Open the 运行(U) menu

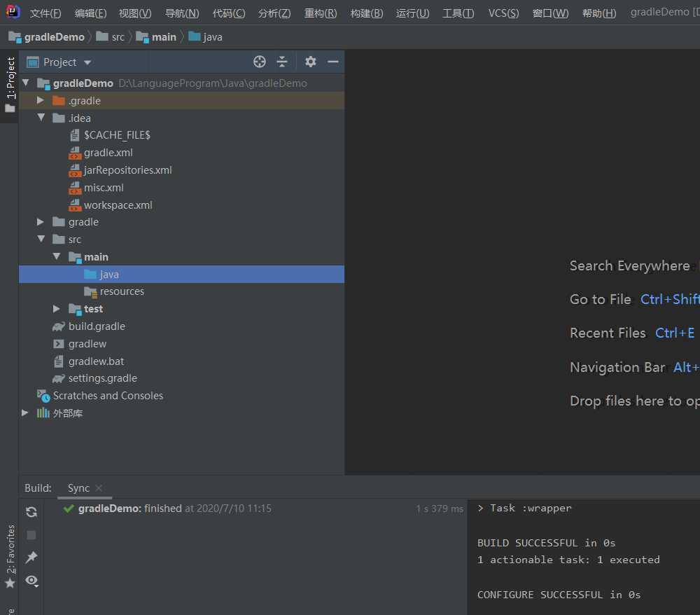click(412, 13)
